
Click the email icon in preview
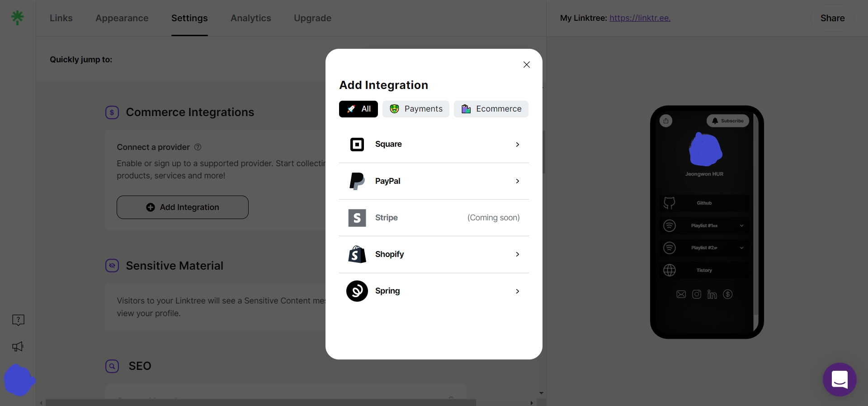(681, 294)
